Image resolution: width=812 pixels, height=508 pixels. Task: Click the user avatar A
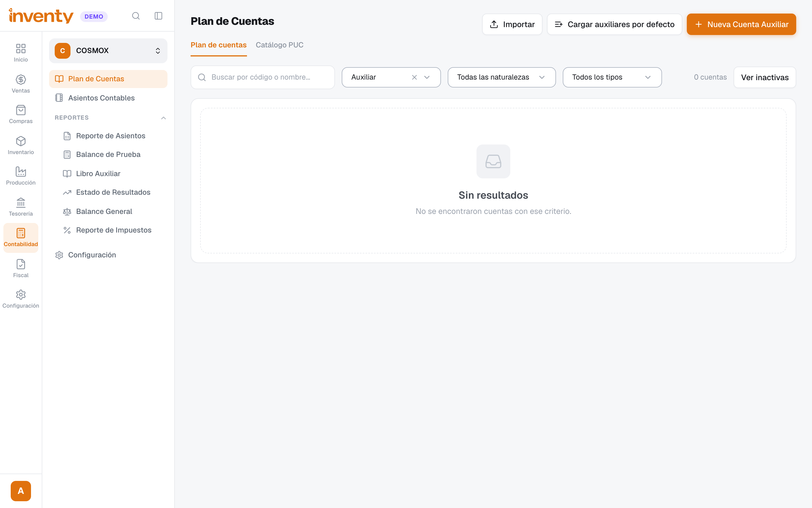21,491
